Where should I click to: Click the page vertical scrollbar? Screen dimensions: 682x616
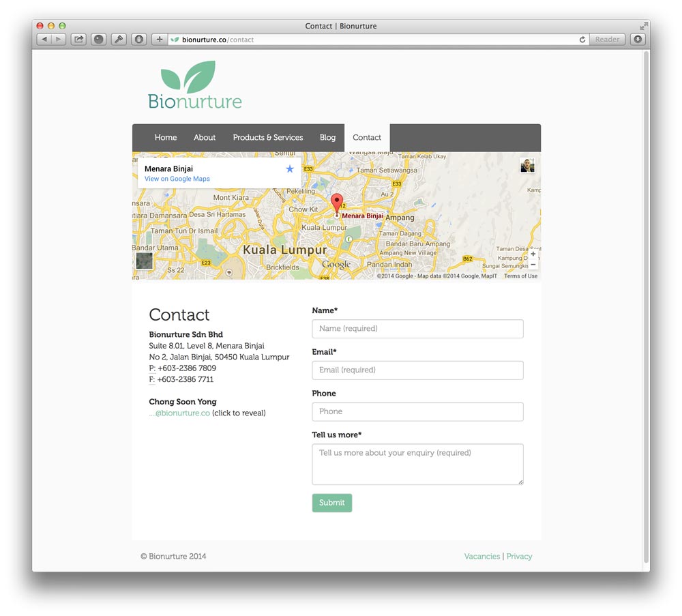647,307
